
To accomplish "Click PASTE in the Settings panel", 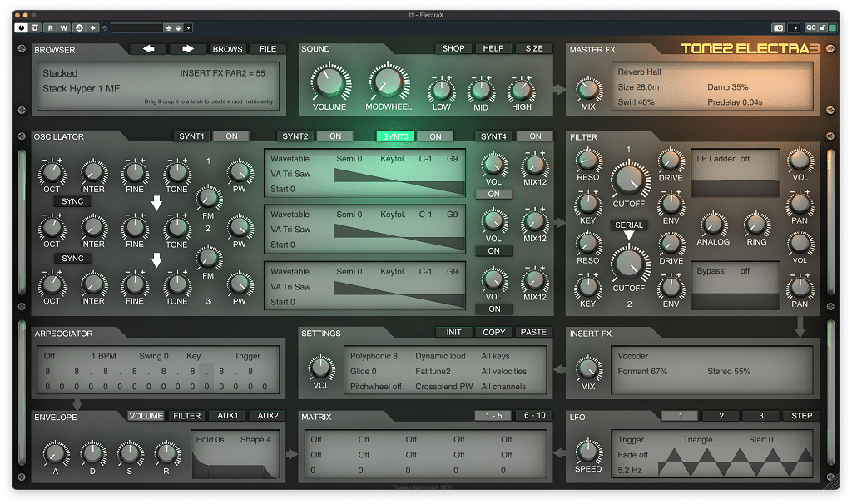I will [533, 333].
